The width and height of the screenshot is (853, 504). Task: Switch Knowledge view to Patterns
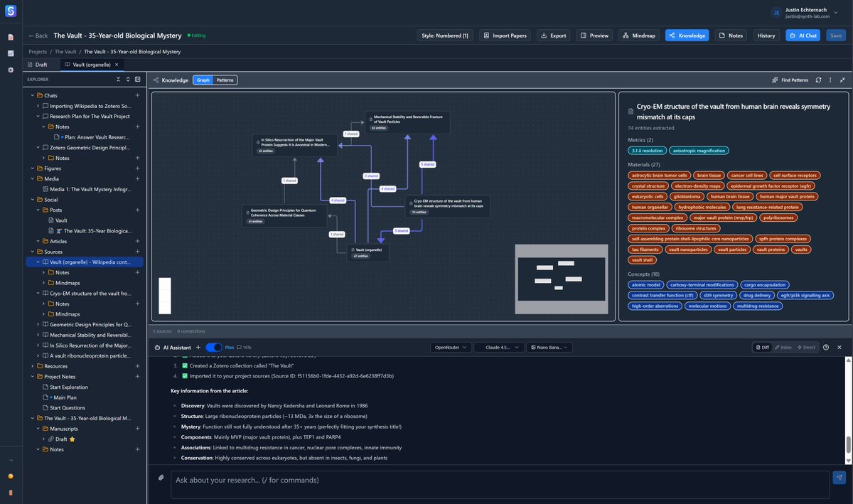(225, 80)
